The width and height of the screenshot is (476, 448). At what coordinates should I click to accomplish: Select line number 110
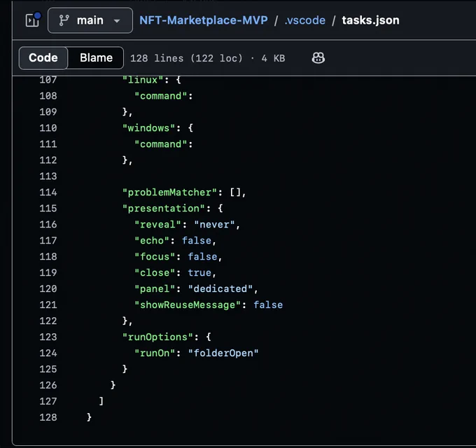pyautogui.click(x=48, y=128)
